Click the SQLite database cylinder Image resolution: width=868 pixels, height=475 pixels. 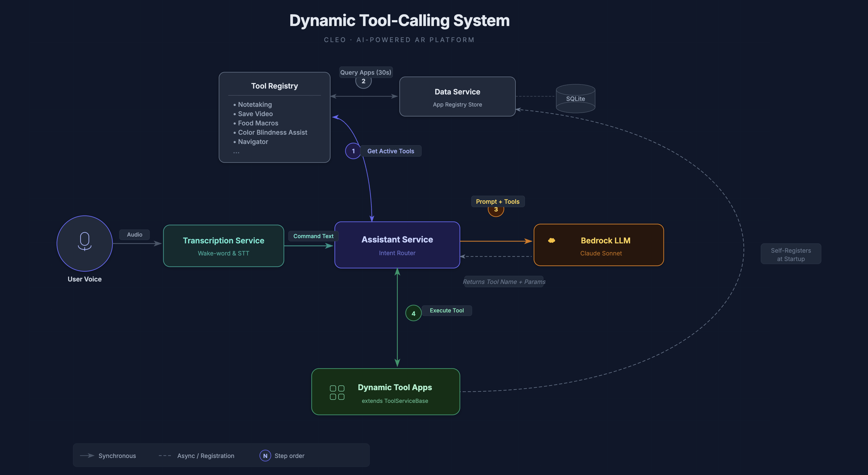point(575,98)
